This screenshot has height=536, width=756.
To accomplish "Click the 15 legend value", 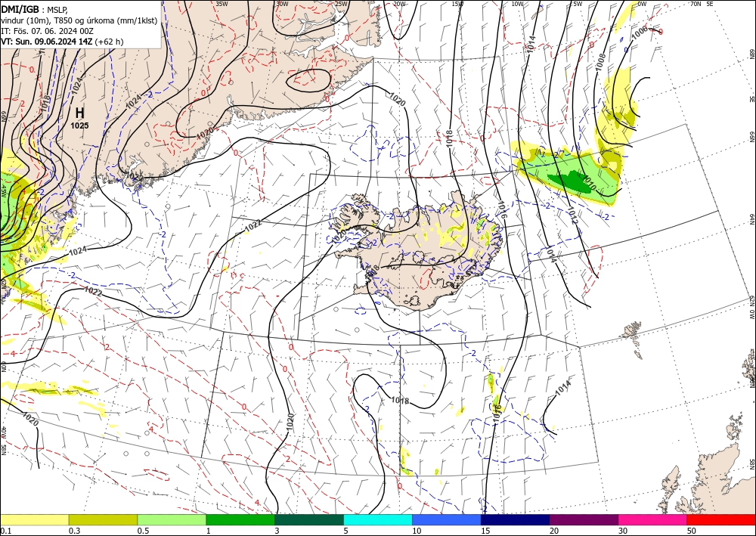I will pos(485,531).
